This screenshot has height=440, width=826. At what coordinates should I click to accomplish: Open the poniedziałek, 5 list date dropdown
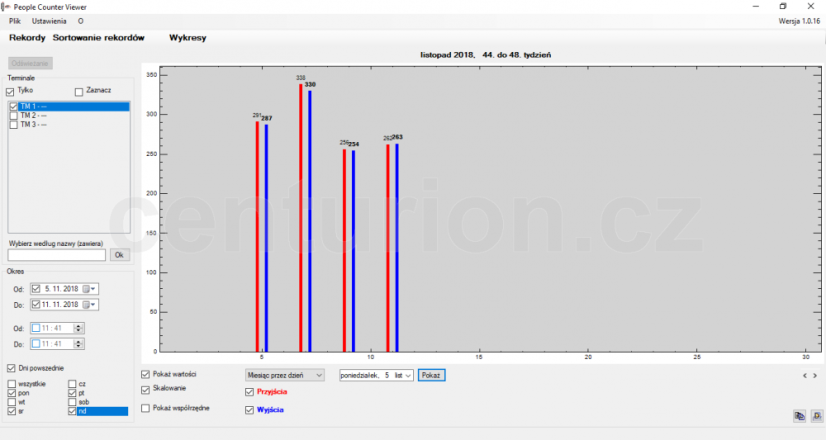point(376,375)
